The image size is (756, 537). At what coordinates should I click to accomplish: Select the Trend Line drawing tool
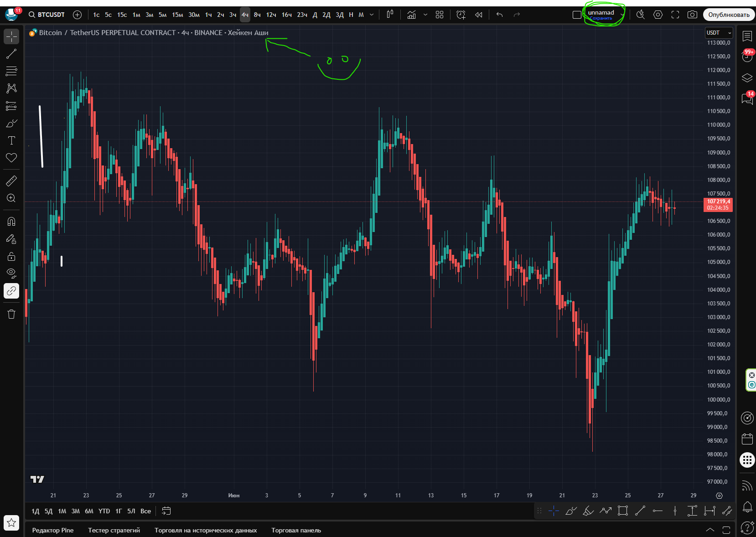point(11,54)
